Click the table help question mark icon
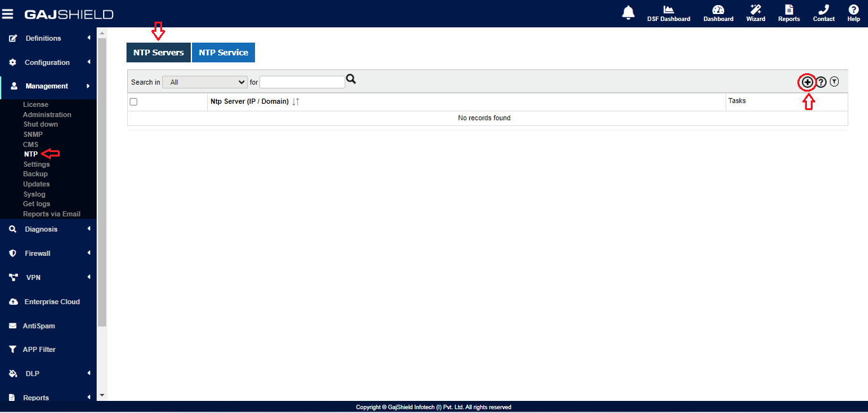 click(821, 82)
